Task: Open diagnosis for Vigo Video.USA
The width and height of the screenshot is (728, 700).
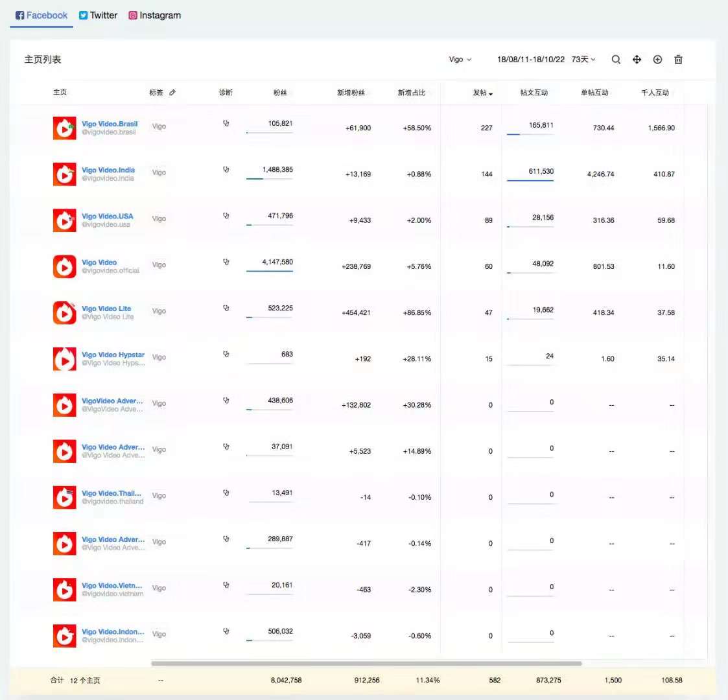Action: coord(226,216)
